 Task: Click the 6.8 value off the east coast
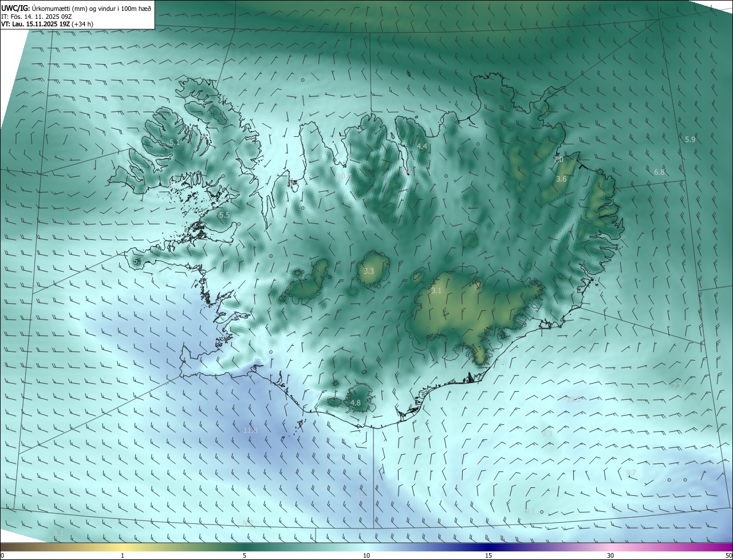coord(659,172)
